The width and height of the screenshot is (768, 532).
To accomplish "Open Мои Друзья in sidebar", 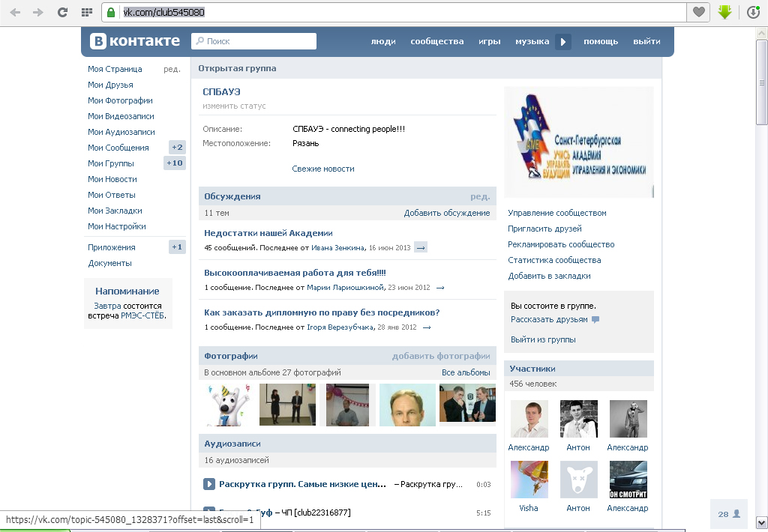I will coord(110,85).
